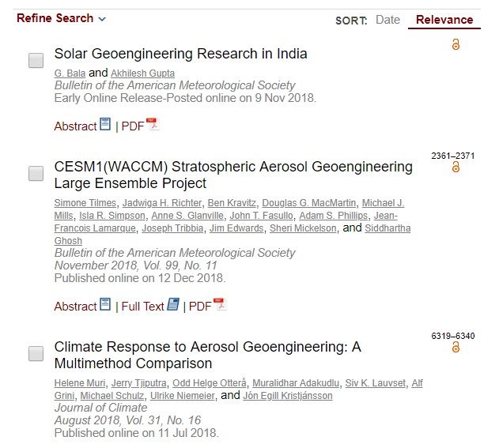Open author link G. Bala

pos(70,73)
